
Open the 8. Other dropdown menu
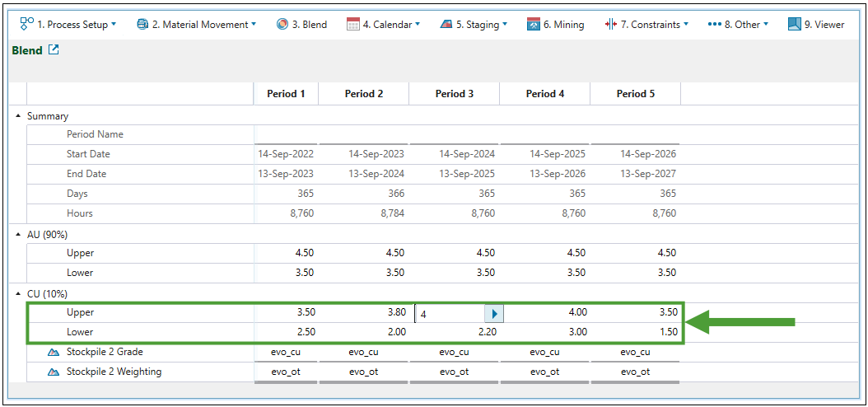tap(737, 25)
